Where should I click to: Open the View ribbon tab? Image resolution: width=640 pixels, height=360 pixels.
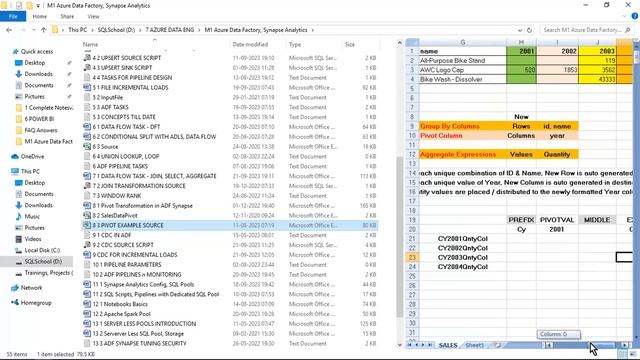(93, 16)
